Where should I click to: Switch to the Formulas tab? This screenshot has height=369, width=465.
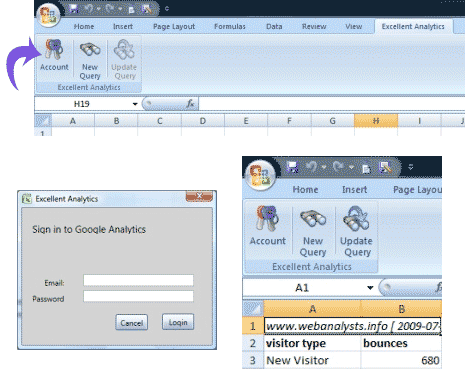coord(230,27)
